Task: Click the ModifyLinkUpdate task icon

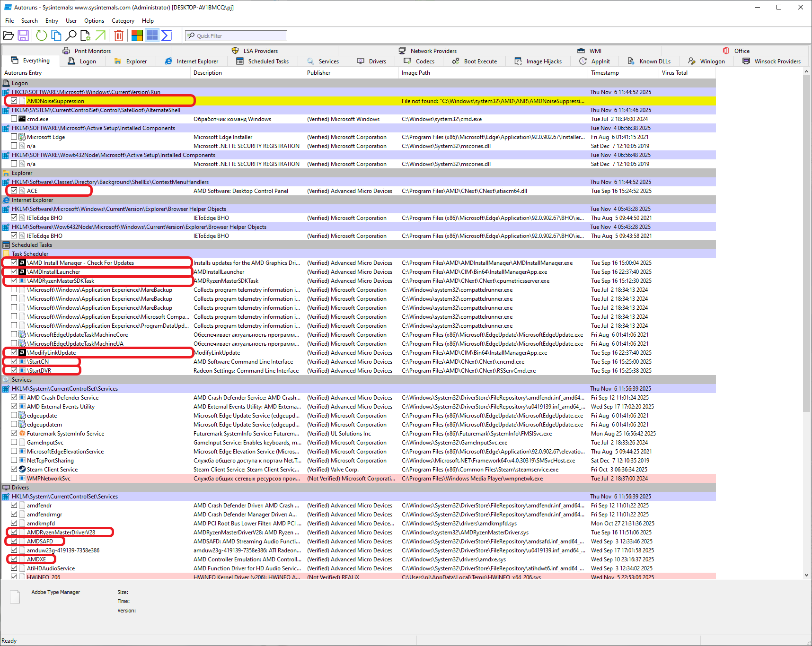Action: (22, 353)
